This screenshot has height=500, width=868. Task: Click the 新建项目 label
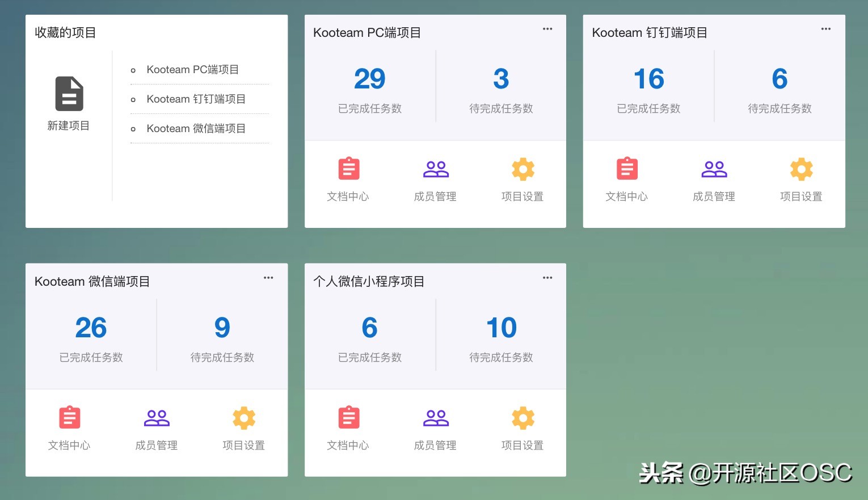(69, 126)
